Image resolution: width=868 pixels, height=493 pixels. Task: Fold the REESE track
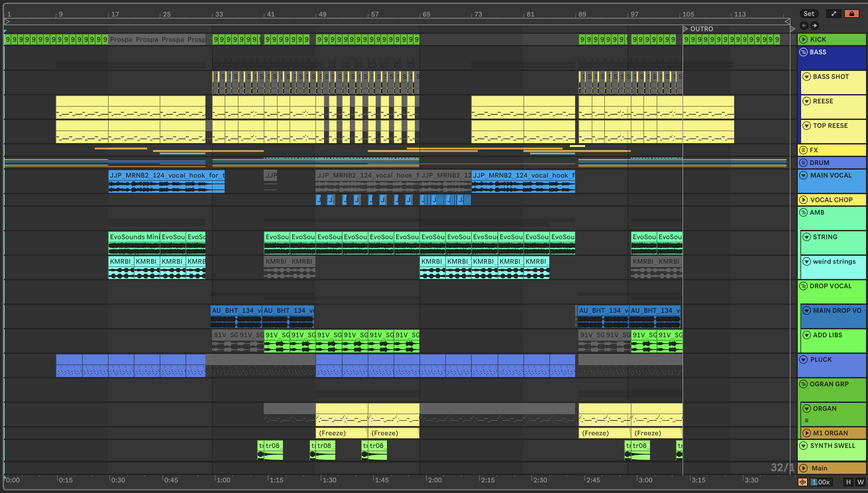pyautogui.click(x=807, y=101)
